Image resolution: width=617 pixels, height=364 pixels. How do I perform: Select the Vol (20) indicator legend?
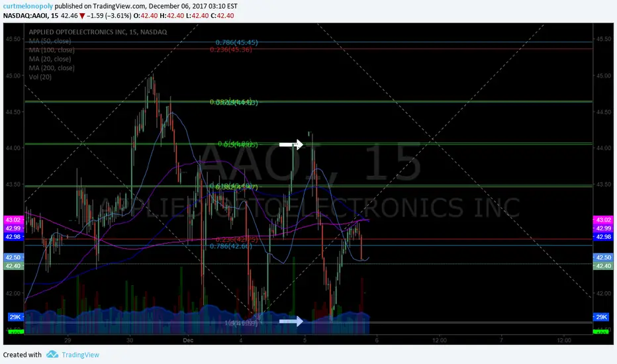pyautogui.click(x=40, y=77)
